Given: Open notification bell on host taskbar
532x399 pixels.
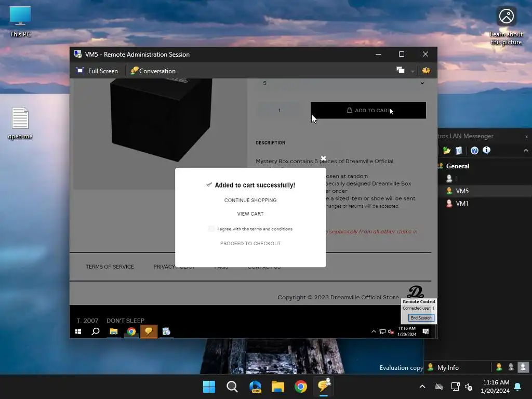Looking at the screenshot, I should 518,387.
